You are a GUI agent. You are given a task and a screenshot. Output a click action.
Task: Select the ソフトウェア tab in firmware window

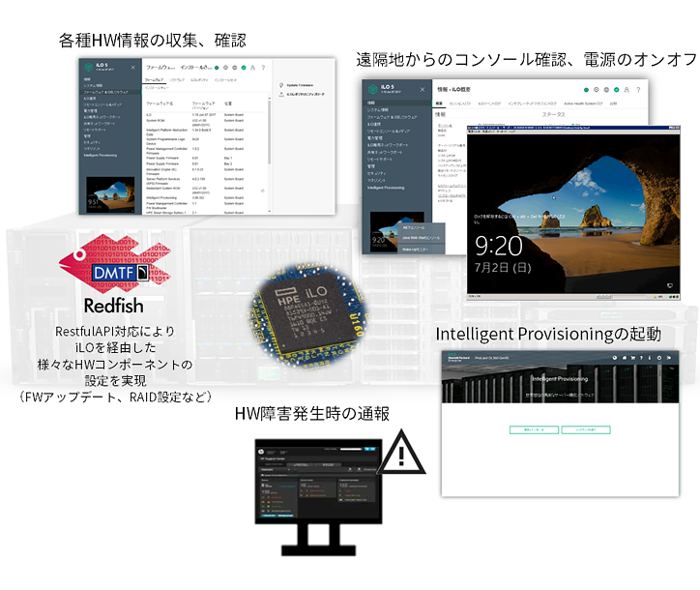[177, 80]
